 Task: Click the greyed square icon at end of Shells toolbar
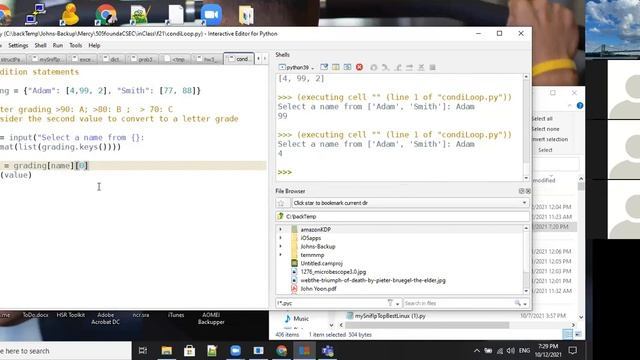433,67
